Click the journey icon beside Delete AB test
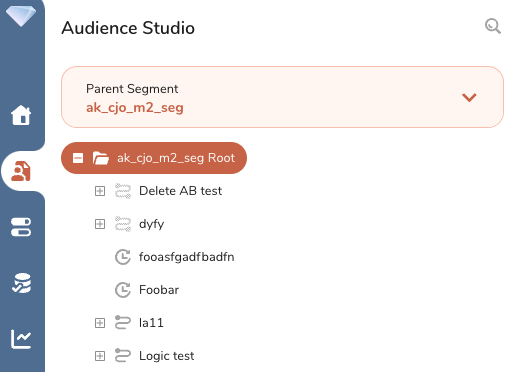 [x=123, y=191]
